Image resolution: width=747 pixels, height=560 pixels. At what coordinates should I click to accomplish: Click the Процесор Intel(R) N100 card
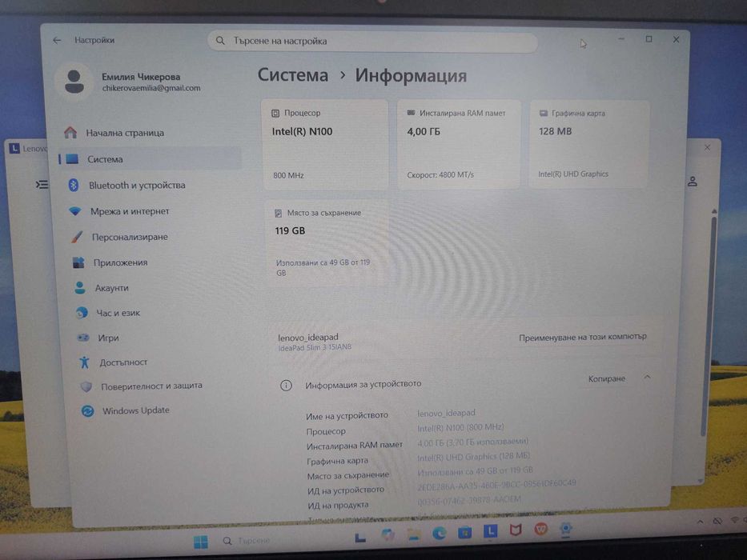tap(325, 144)
